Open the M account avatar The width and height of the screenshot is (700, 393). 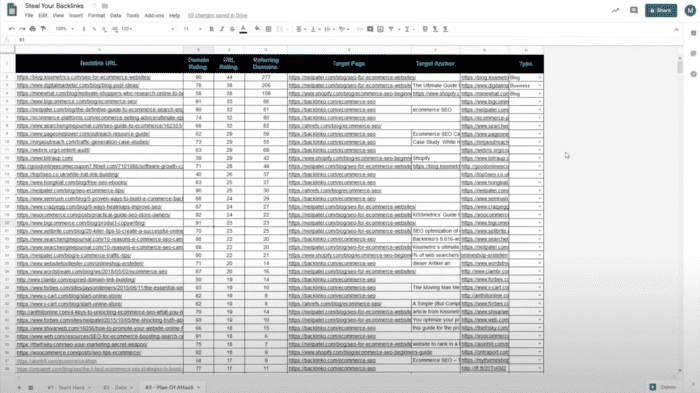click(x=690, y=10)
